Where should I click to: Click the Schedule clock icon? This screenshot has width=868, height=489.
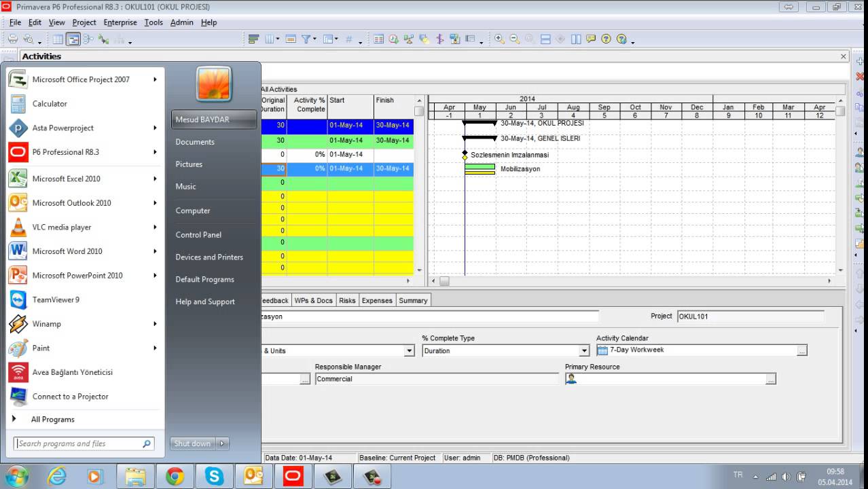(393, 39)
